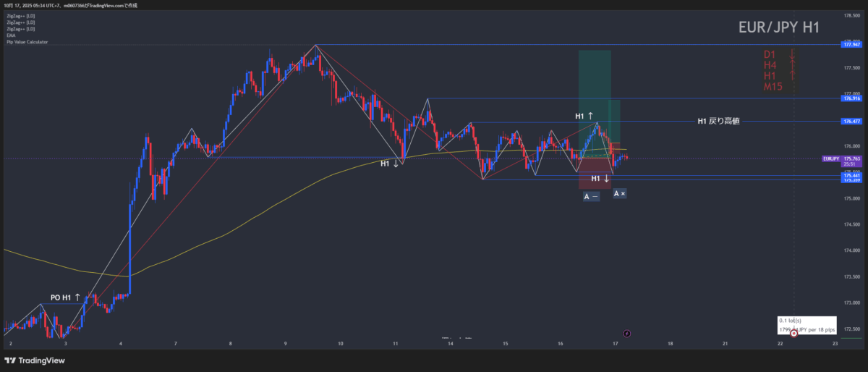Select the 'A ×' annotation label
The image size is (868, 372).
[x=619, y=193]
